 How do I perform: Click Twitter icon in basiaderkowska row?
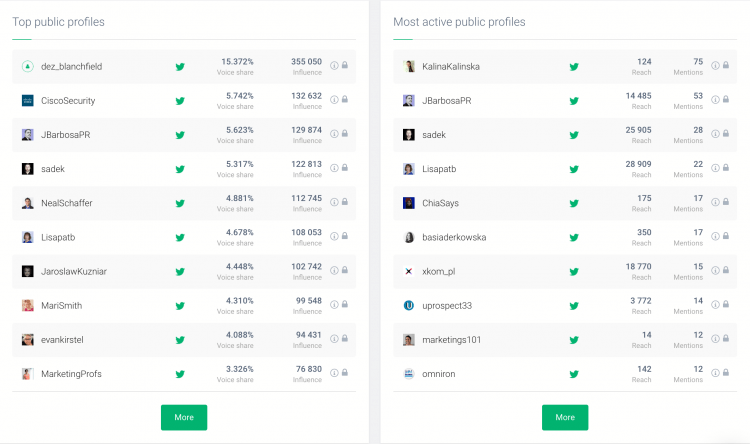click(x=574, y=237)
